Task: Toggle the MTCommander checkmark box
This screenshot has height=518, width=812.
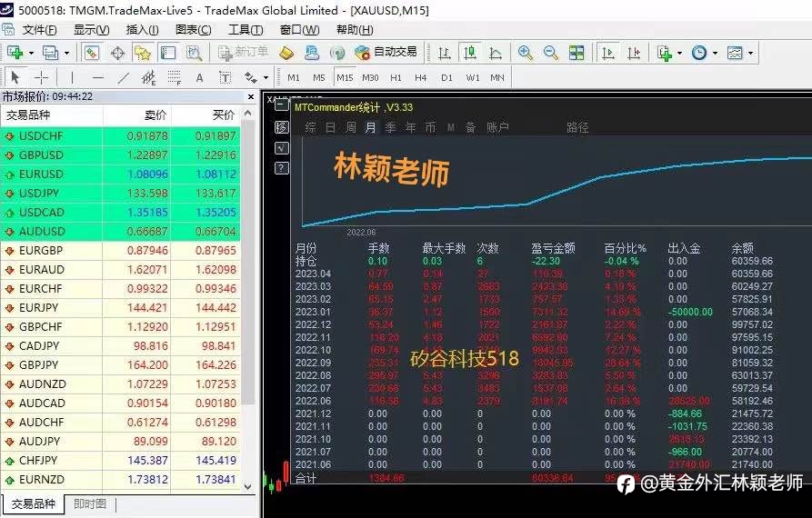Action: coord(281,147)
